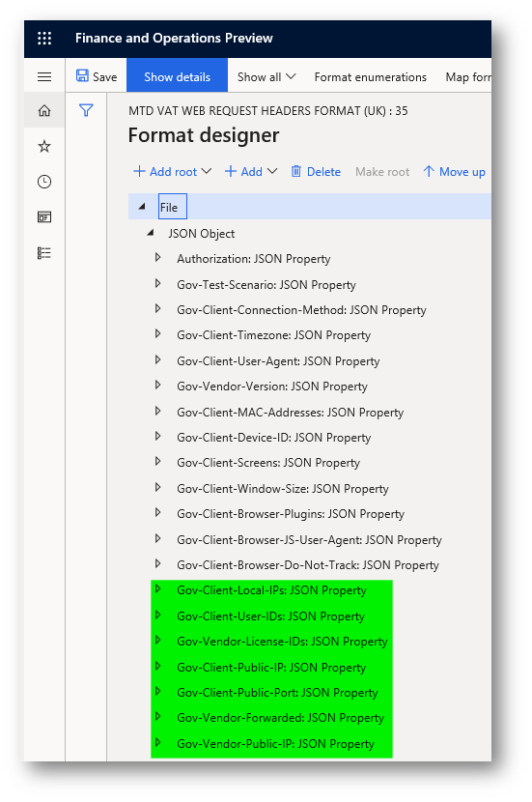Open Workspaces icon in sidebar
The height and width of the screenshot is (802, 532).
click(x=44, y=217)
